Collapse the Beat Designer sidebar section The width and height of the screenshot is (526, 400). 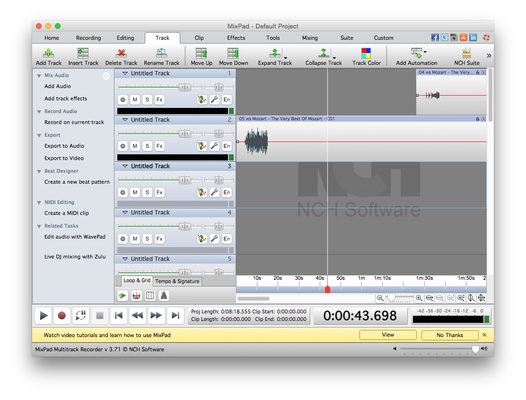[x=39, y=171]
